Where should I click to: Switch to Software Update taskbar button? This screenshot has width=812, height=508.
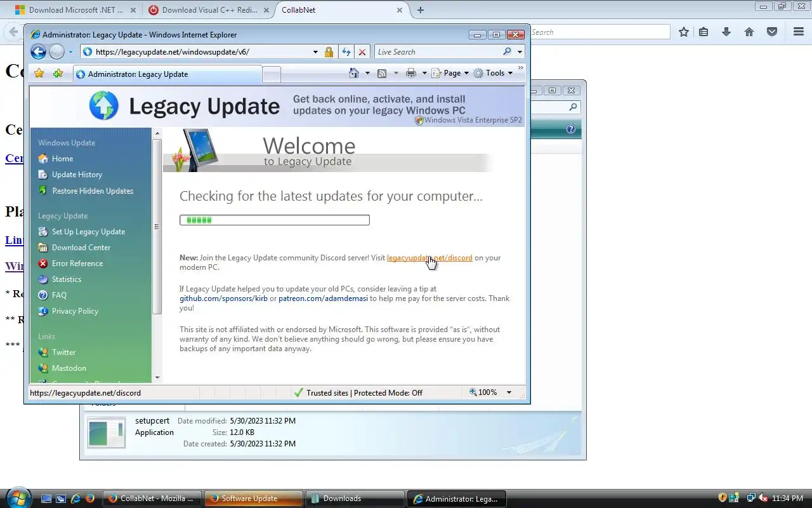pos(253,498)
